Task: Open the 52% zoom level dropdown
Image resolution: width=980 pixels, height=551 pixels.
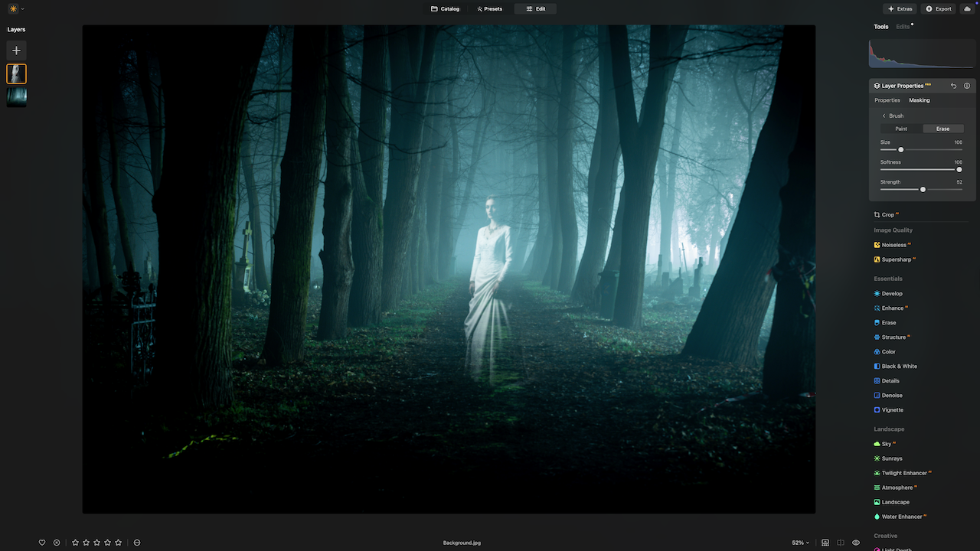Action: point(800,543)
